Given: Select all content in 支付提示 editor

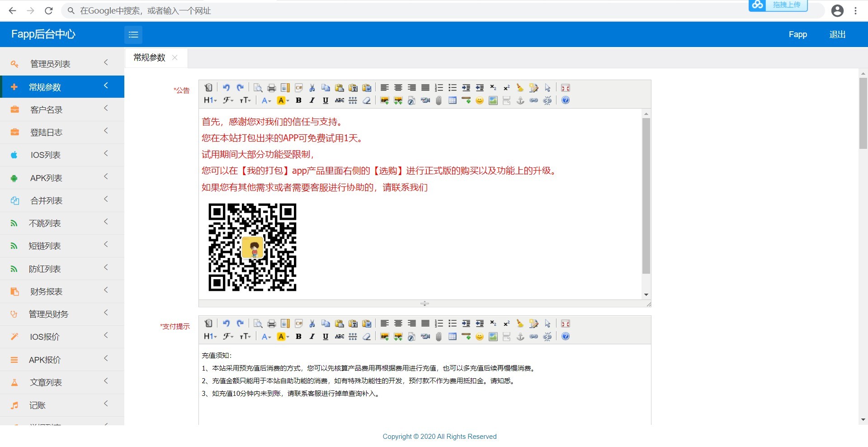Looking at the screenshot, I should coord(547,323).
